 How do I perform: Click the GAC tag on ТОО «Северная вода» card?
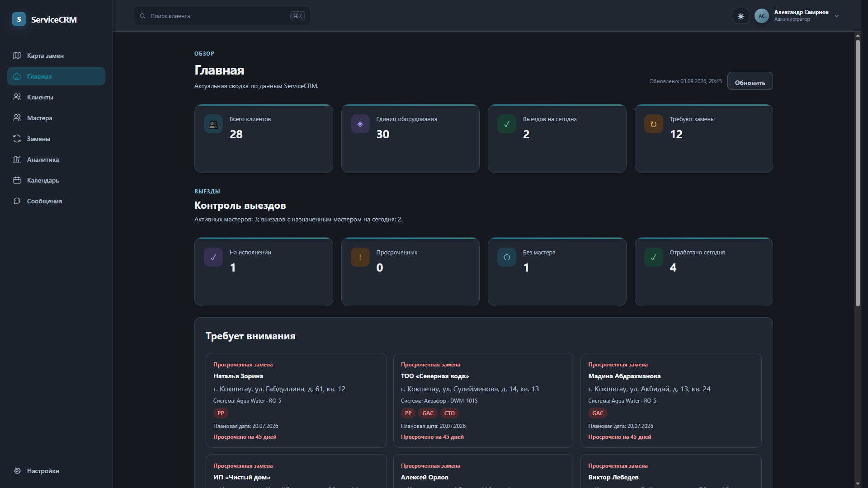[428, 413]
